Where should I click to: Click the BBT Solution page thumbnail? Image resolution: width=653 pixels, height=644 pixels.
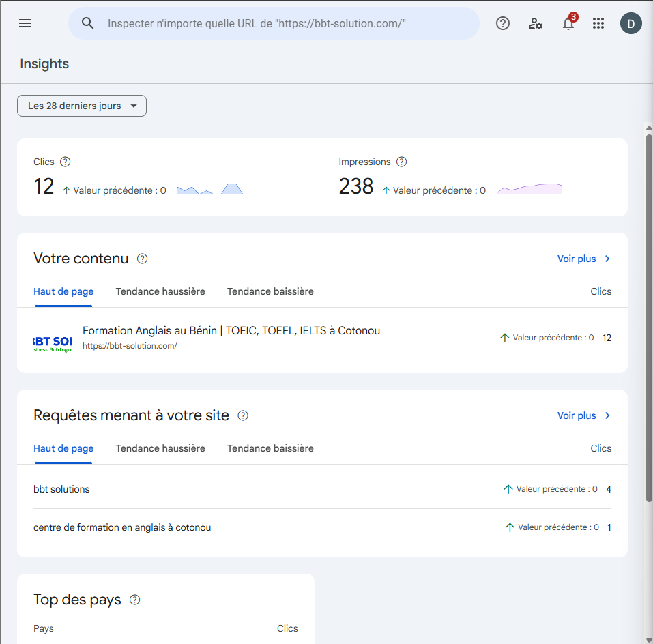pyautogui.click(x=53, y=343)
